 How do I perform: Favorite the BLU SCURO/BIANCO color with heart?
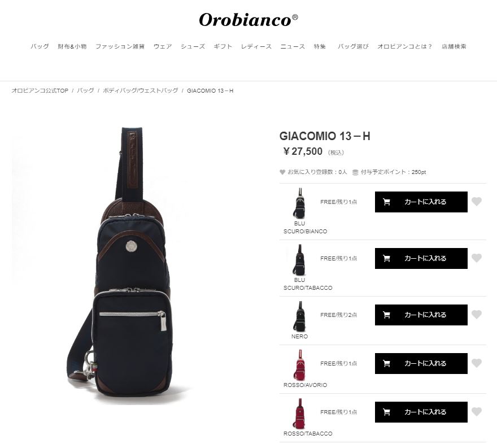pyautogui.click(x=477, y=202)
